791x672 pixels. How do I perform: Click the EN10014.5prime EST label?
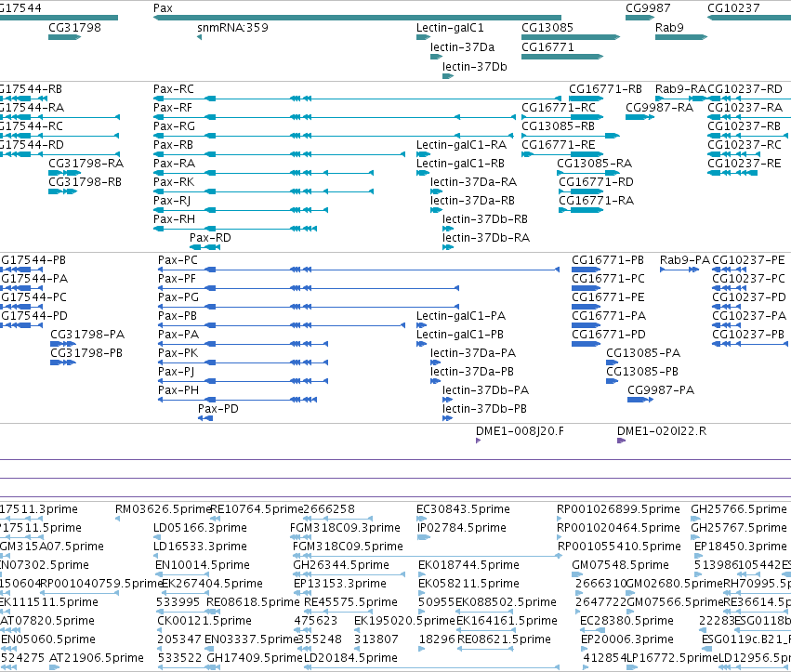click(203, 565)
